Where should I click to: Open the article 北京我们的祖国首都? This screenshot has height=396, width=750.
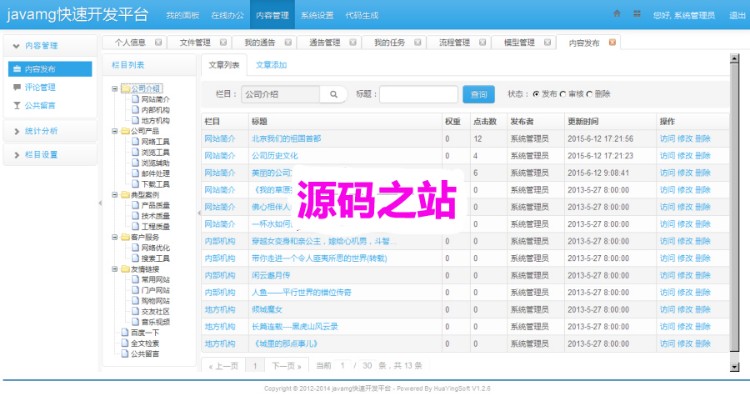(286, 139)
